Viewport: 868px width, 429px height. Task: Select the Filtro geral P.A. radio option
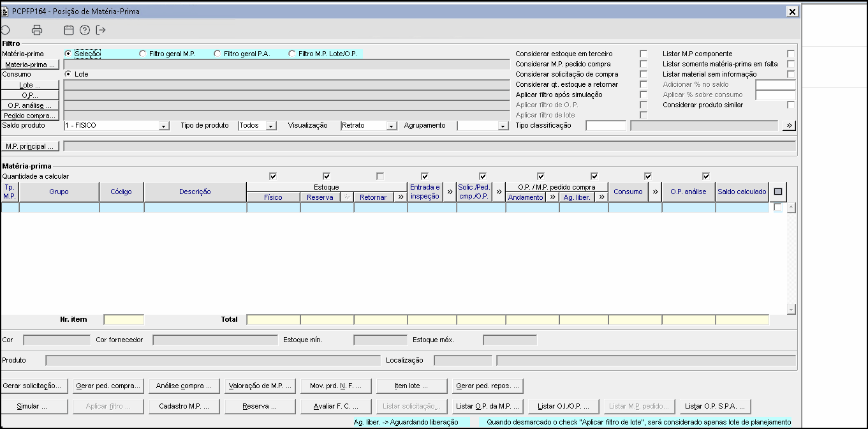(x=217, y=54)
